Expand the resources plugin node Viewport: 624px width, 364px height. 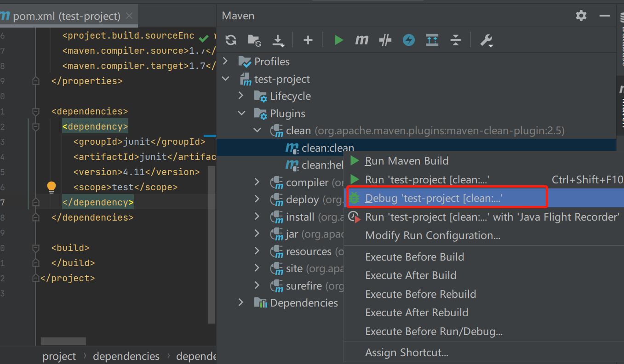pos(257,251)
